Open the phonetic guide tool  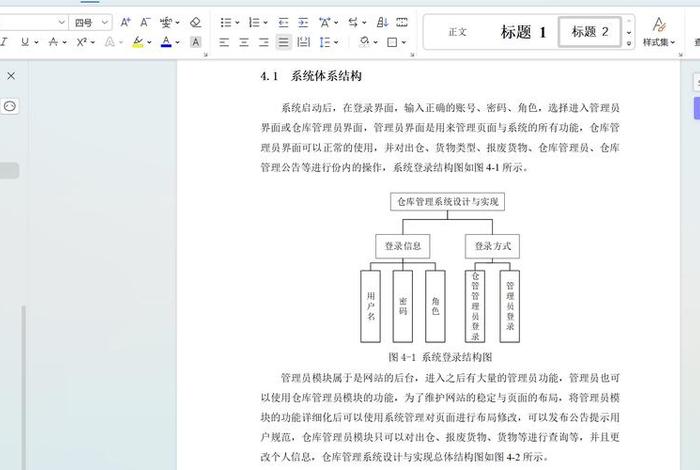tap(166, 22)
